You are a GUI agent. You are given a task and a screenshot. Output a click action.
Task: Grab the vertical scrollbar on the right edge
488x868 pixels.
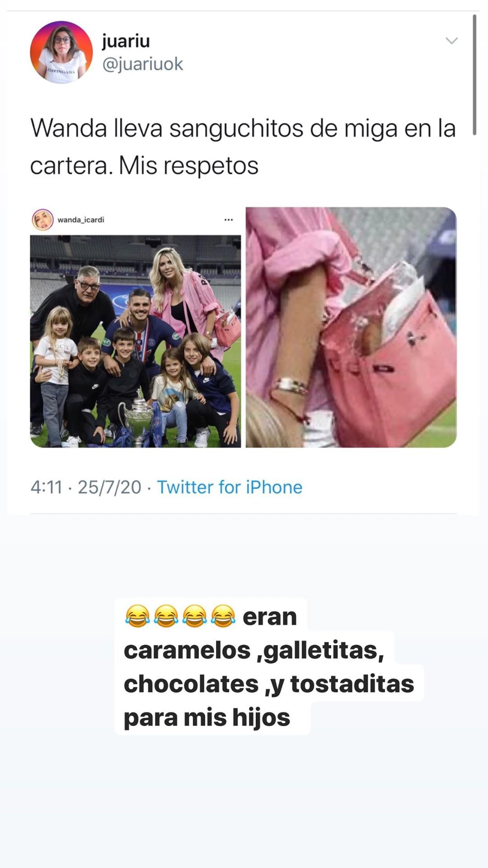point(474,75)
